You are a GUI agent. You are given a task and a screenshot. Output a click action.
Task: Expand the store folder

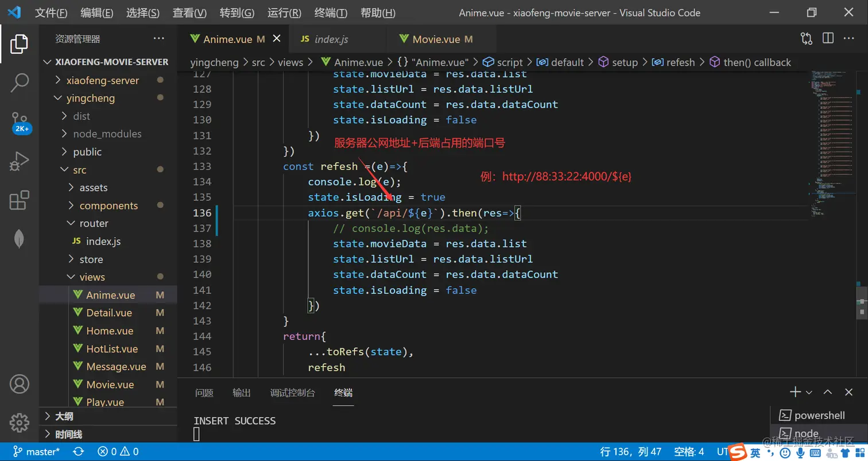point(108,259)
